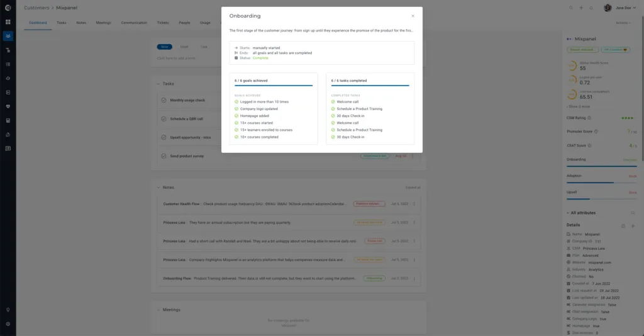Open the settings gear at sidebar bottom
The image size is (644, 336).
[8, 323]
